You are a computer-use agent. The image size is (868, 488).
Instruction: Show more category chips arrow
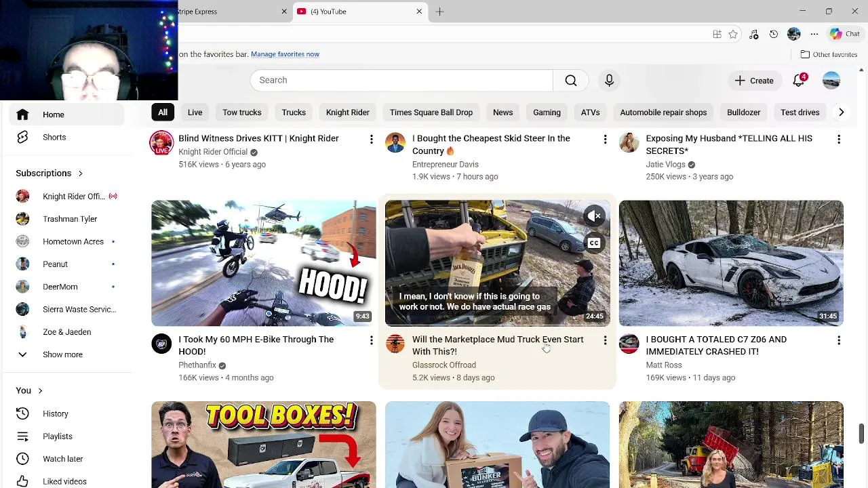click(841, 113)
